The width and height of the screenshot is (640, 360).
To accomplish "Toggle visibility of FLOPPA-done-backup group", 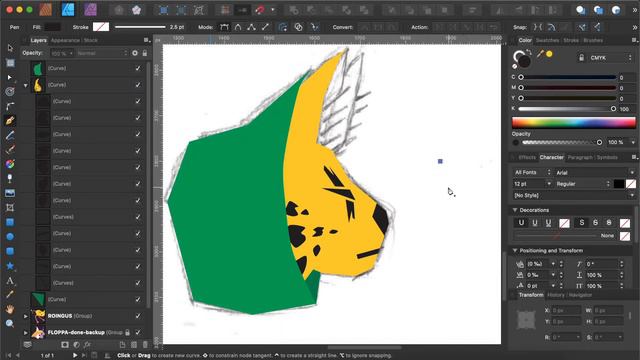I will [138, 332].
